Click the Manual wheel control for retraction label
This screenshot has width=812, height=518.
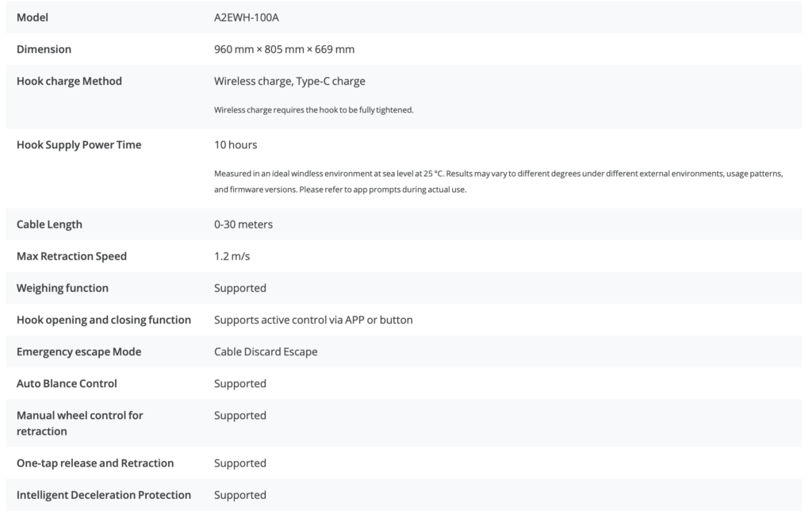(x=79, y=423)
